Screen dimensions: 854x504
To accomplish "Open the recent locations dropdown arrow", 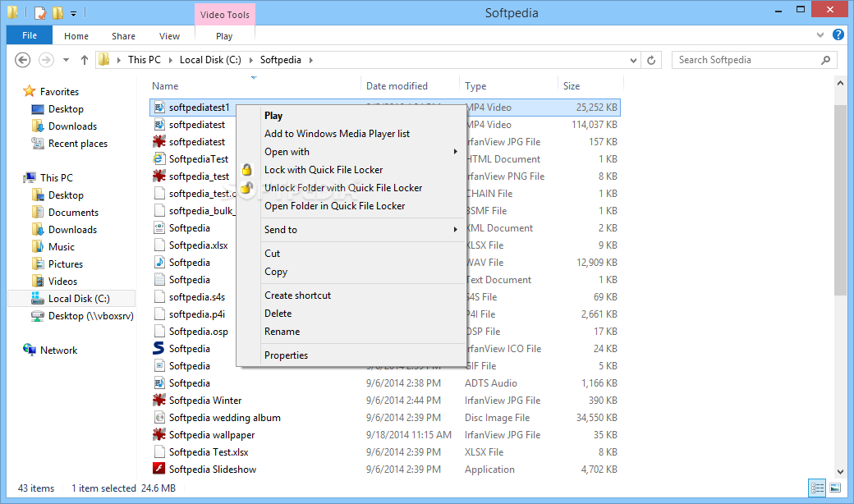I will 66,60.
